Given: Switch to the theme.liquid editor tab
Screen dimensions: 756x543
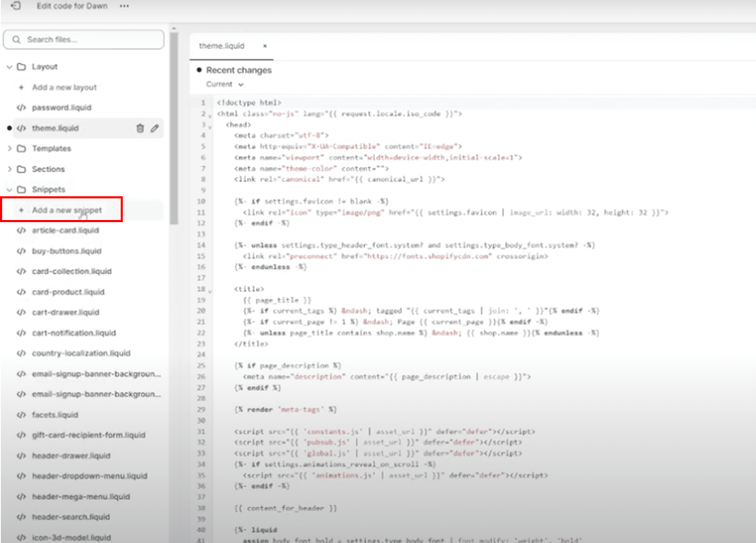Looking at the screenshot, I should (222, 46).
